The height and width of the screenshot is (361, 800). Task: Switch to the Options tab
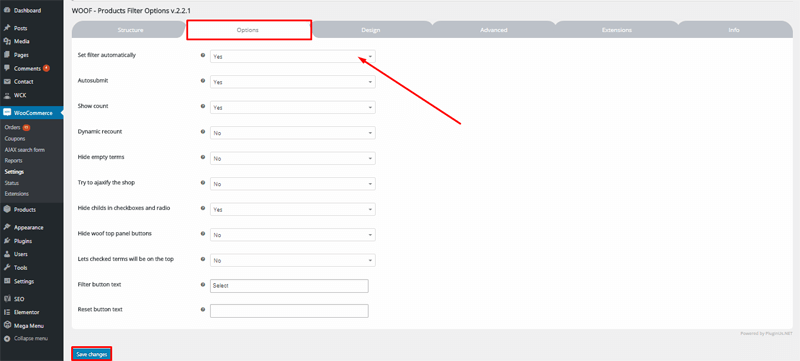click(x=248, y=30)
